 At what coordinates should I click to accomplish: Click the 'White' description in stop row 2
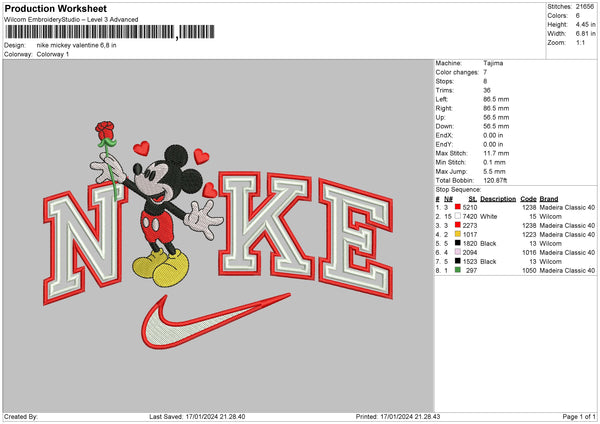[488, 217]
